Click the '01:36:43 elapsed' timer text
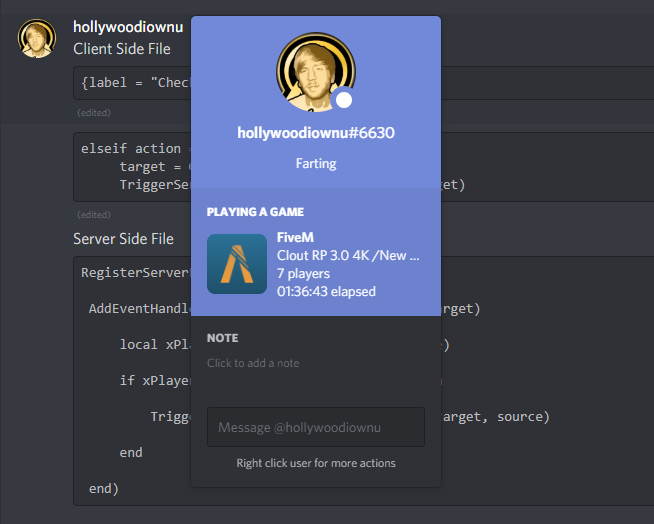 coord(326,291)
